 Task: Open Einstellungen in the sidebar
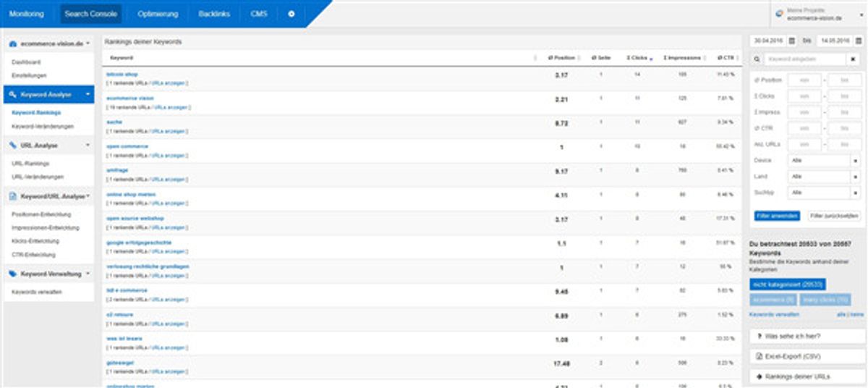pyautogui.click(x=29, y=75)
